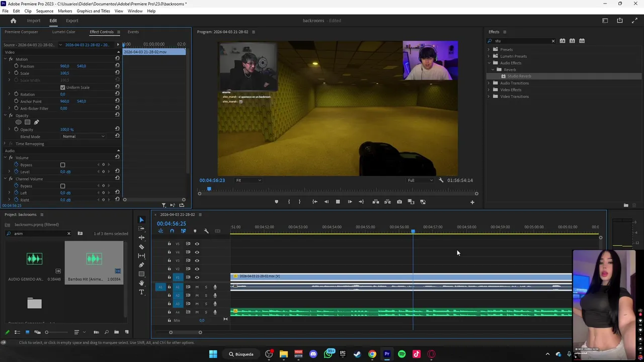Viewport: 644px width, 362px height.
Task: Open the Fit zoom level dropdown
Action: [249, 180]
